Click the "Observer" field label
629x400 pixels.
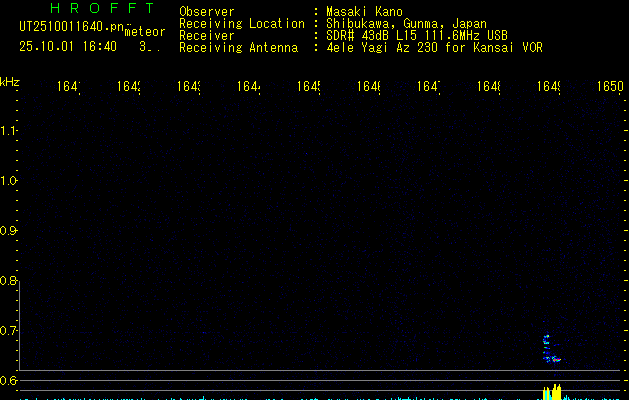(x=207, y=12)
